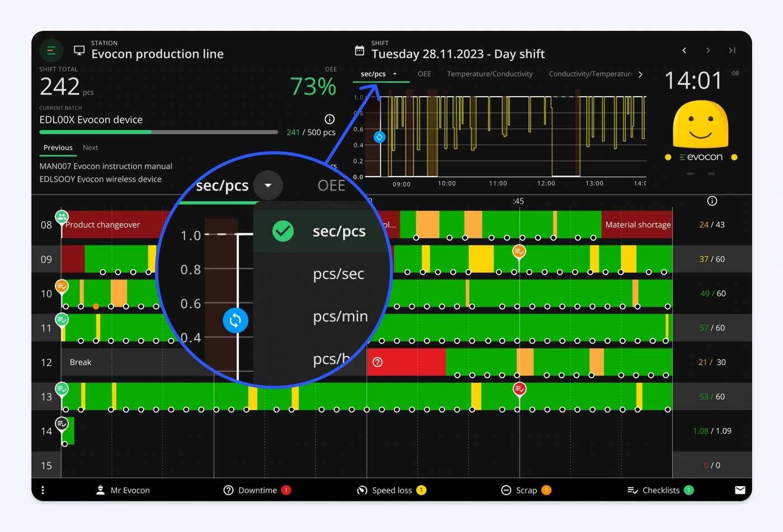Image resolution: width=783 pixels, height=532 pixels.
Task: Click the question mark on red downtime block
Action: (378, 362)
